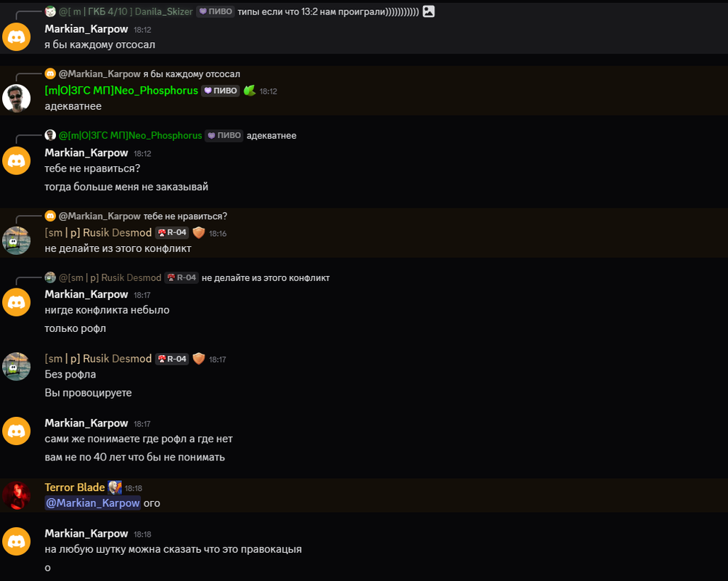Screen dimensions: 728x581
Task: Click Rusik Desmod avatar on 18:17 message
Action: point(16,367)
